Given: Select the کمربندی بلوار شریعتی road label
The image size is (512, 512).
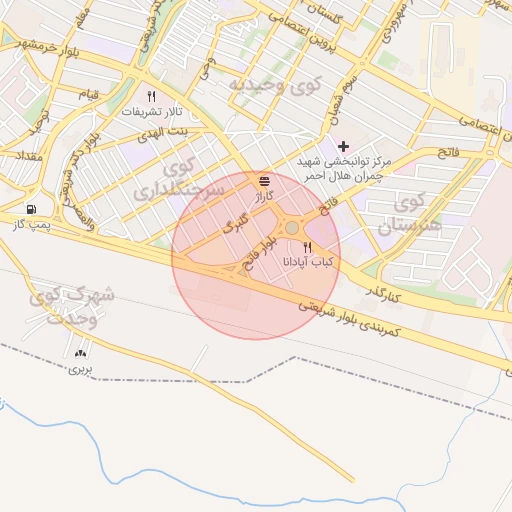Looking at the screenshot, I should click(x=349, y=319).
